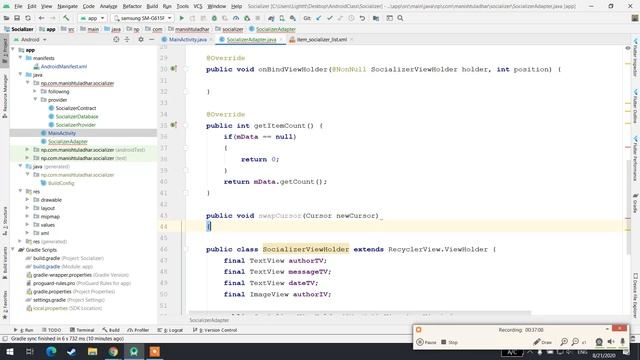
Task: Click the Sync/Reload from disk icon
Action: pyautogui.click(x=28, y=18)
